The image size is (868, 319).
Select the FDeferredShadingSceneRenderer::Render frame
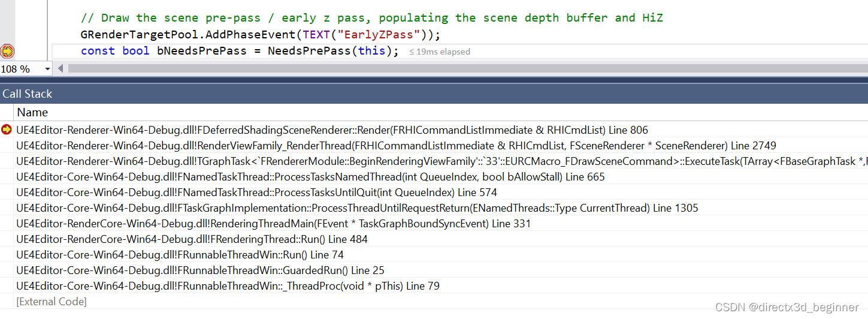click(332, 130)
